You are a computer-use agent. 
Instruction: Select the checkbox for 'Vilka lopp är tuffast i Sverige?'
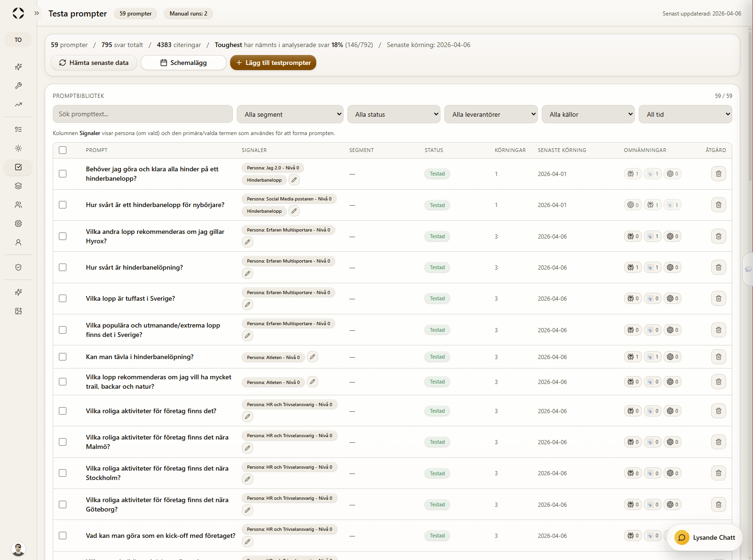(x=63, y=298)
